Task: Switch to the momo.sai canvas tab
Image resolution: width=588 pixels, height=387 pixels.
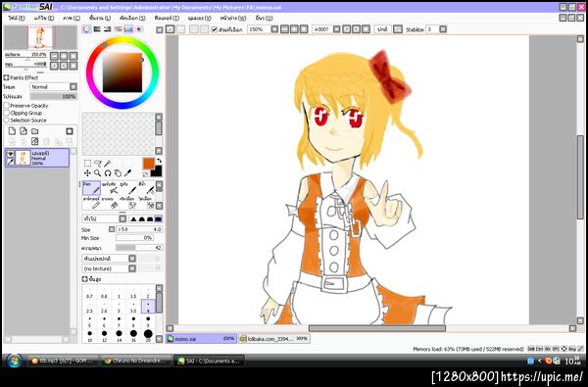Action: point(201,339)
